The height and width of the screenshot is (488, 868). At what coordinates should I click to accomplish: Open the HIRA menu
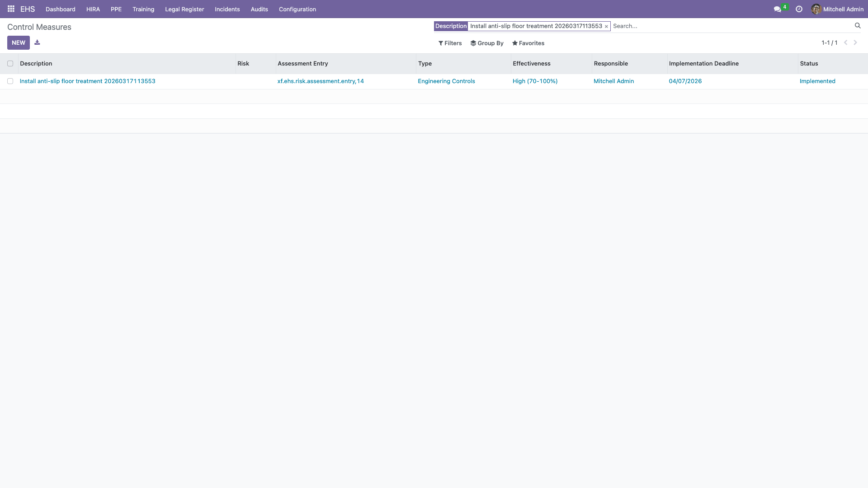tap(93, 9)
